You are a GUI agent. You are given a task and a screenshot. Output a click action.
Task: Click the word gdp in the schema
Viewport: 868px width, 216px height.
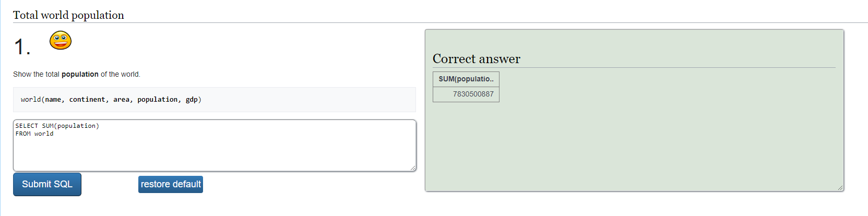(x=192, y=100)
